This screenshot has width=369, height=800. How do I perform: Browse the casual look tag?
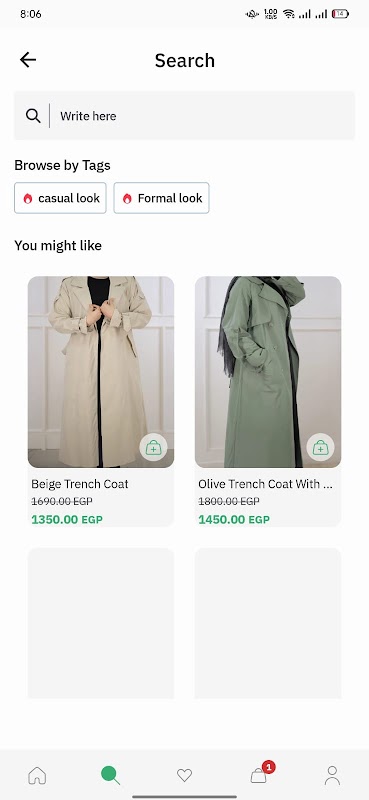60,198
